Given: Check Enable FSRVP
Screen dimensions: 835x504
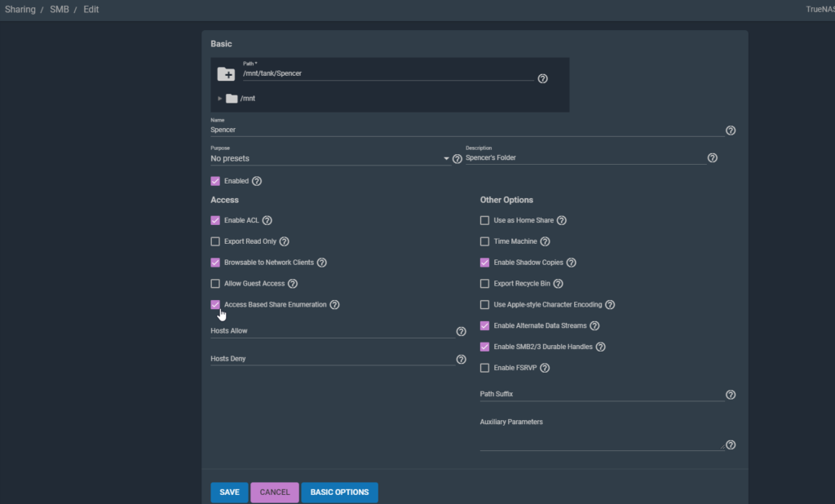Looking at the screenshot, I should (484, 368).
